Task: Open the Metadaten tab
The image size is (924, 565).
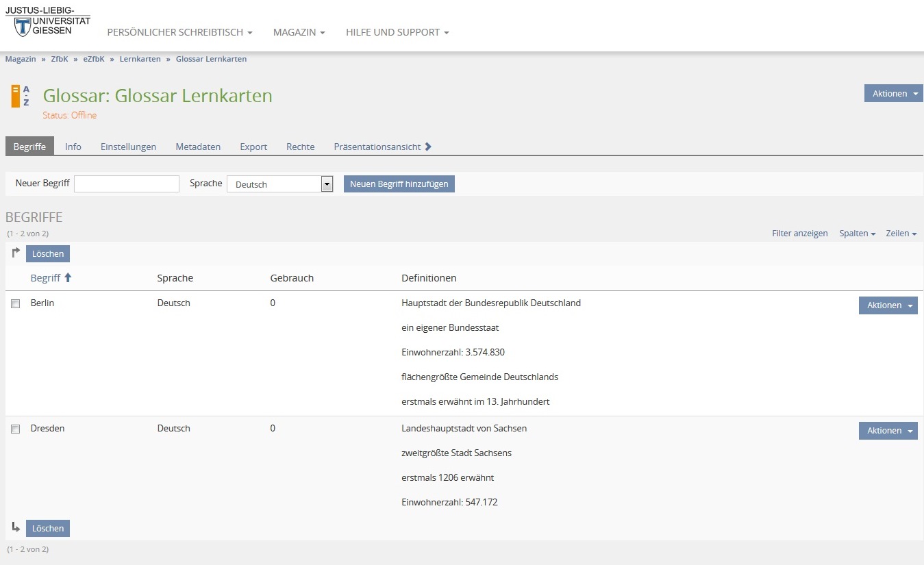Action: pyautogui.click(x=198, y=147)
